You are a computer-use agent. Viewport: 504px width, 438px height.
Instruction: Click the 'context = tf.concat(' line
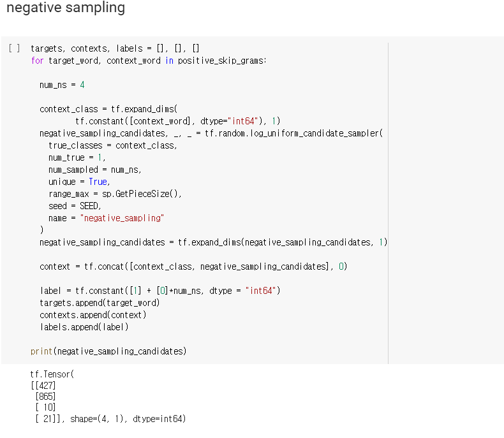(193, 266)
